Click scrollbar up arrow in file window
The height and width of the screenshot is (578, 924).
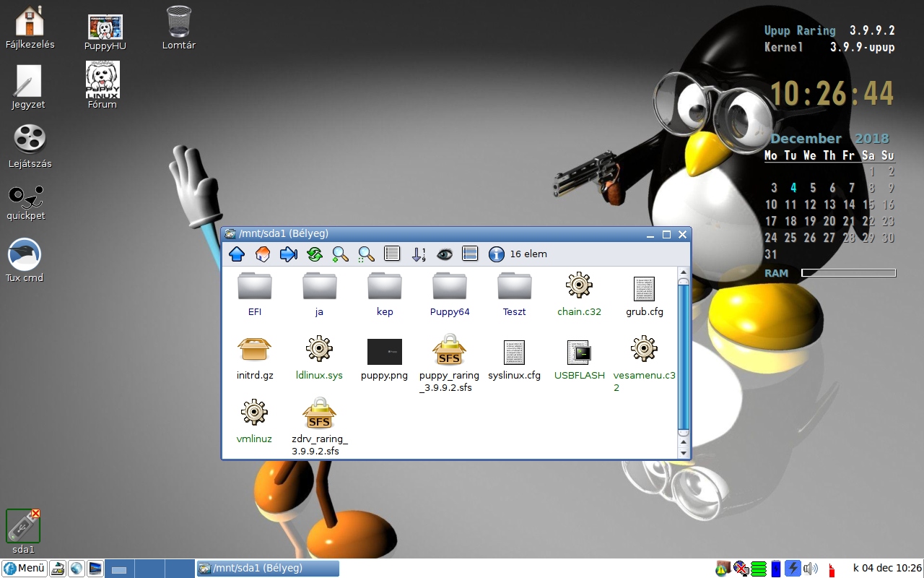(684, 272)
